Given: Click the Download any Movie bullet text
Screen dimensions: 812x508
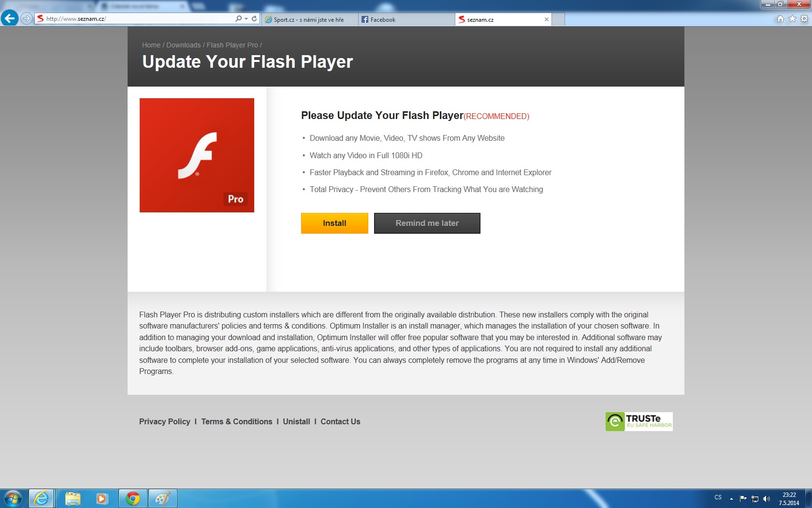Looking at the screenshot, I should (407, 138).
